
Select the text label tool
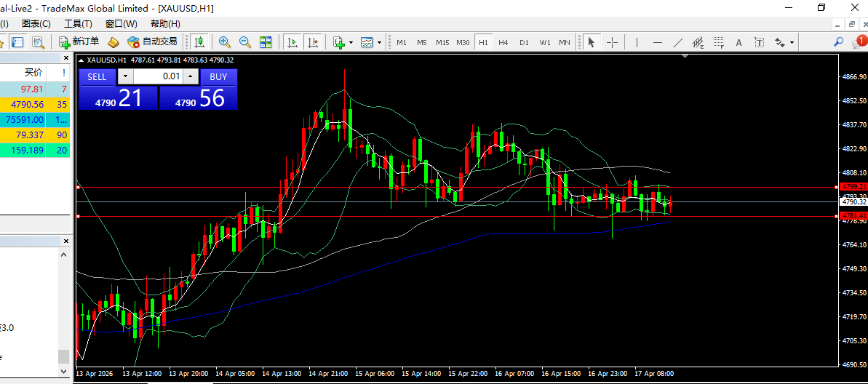point(760,42)
